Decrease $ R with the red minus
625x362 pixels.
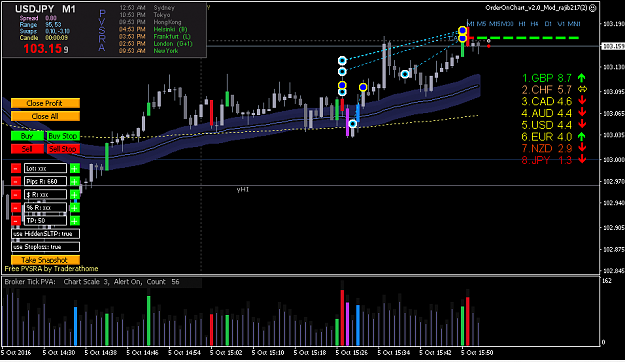pyautogui.click(x=16, y=195)
